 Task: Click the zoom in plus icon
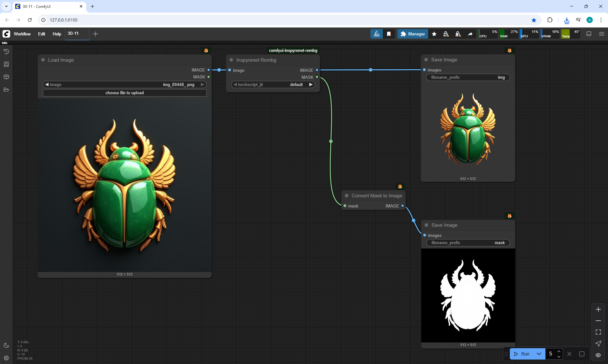[x=598, y=309]
